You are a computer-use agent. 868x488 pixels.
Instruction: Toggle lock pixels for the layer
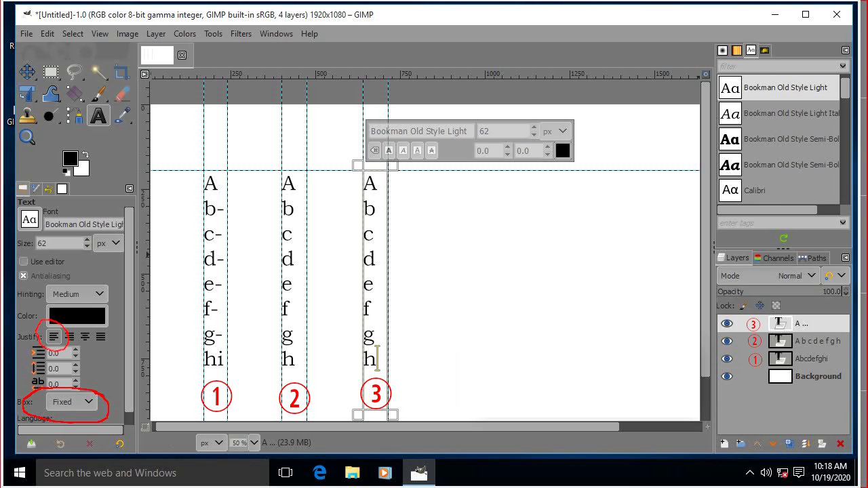click(744, 306)
